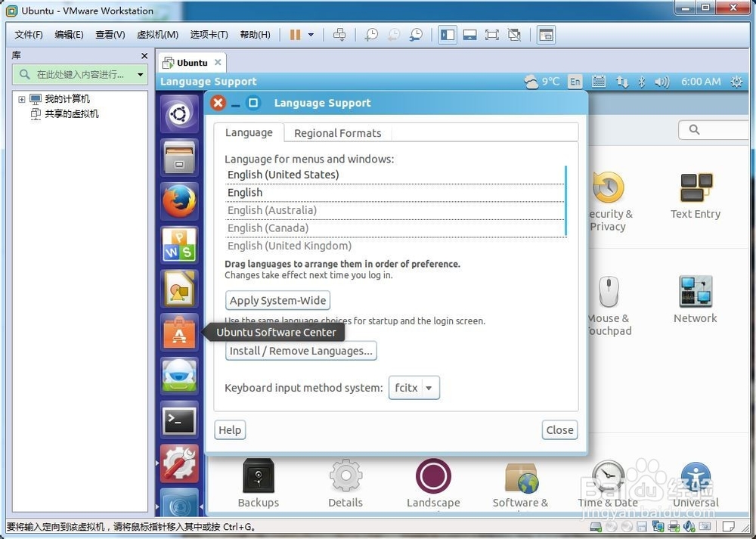Click the send Ctrl+Alt+Del toolbar icon
This screenshot has width=756, height=539.
pos(339,35)
